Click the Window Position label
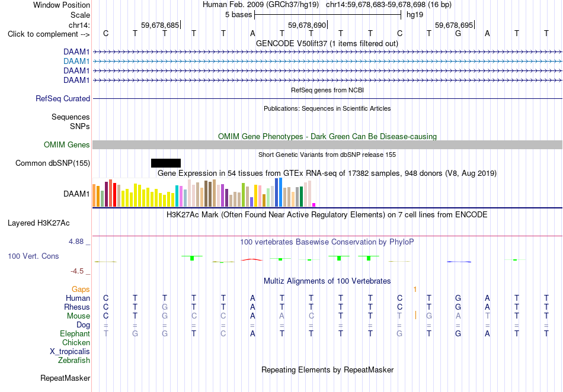Image resolution: width=563 pixels, height=392 pixels. pyautogui.click(x=62, y=5)
